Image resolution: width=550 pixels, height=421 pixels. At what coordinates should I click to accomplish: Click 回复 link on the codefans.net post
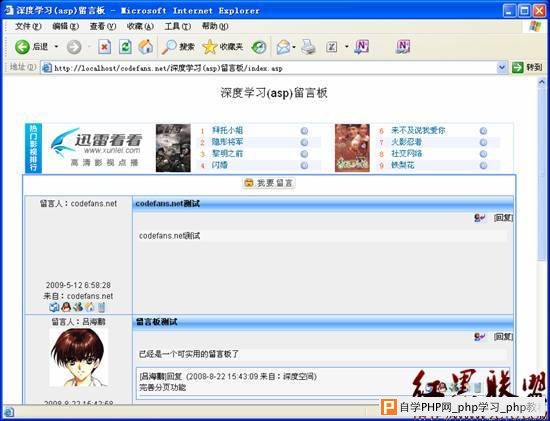[503, 218]
